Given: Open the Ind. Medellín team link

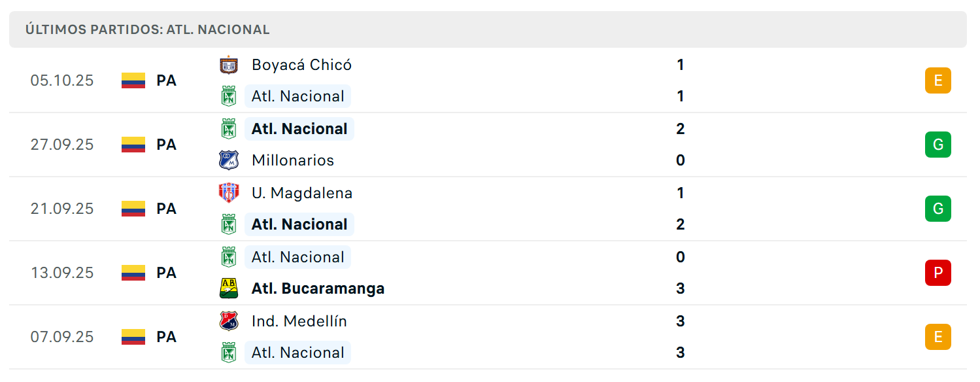Looking at the screenshot, I should tap(299, 321).
